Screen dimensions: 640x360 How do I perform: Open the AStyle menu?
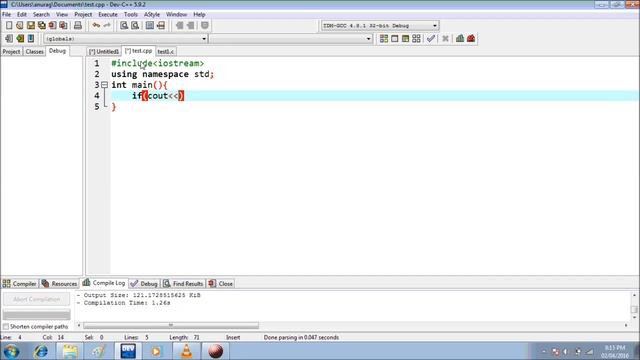tap(152, 14)
